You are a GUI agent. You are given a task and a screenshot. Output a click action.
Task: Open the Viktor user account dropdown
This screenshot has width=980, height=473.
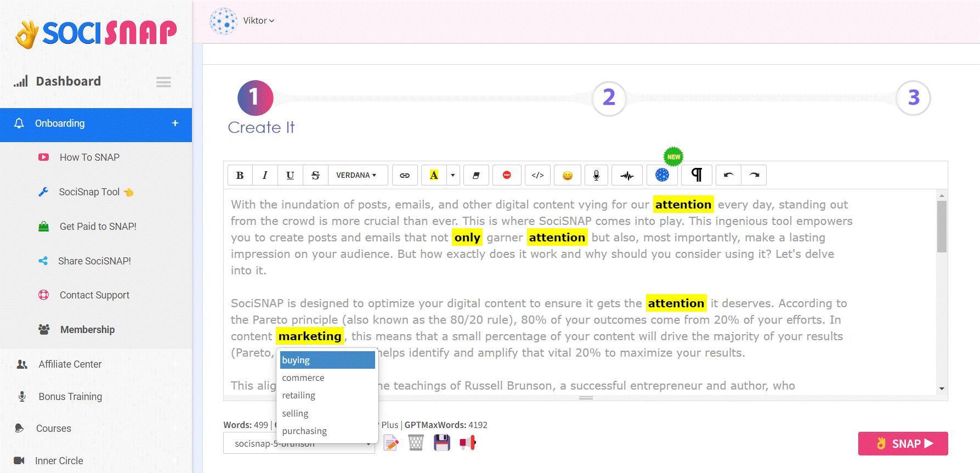(259, 20)
